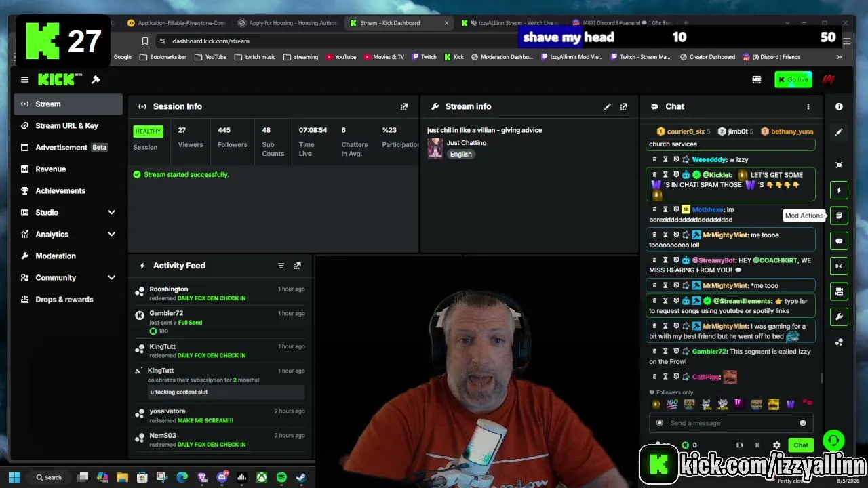Click the K icon beside the chat settings gear
This screenshot has height=488, width=868.
757,445
